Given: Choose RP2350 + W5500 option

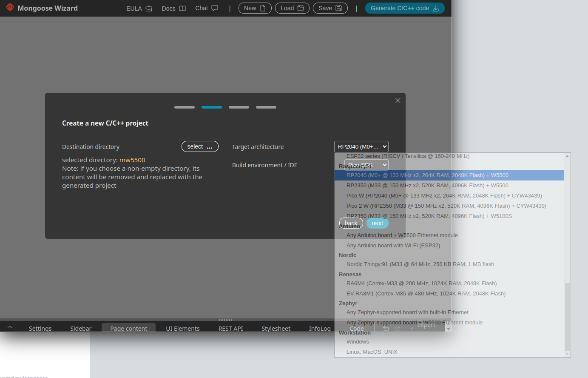Looking at the screenshot, I should [x=427, y=186].
